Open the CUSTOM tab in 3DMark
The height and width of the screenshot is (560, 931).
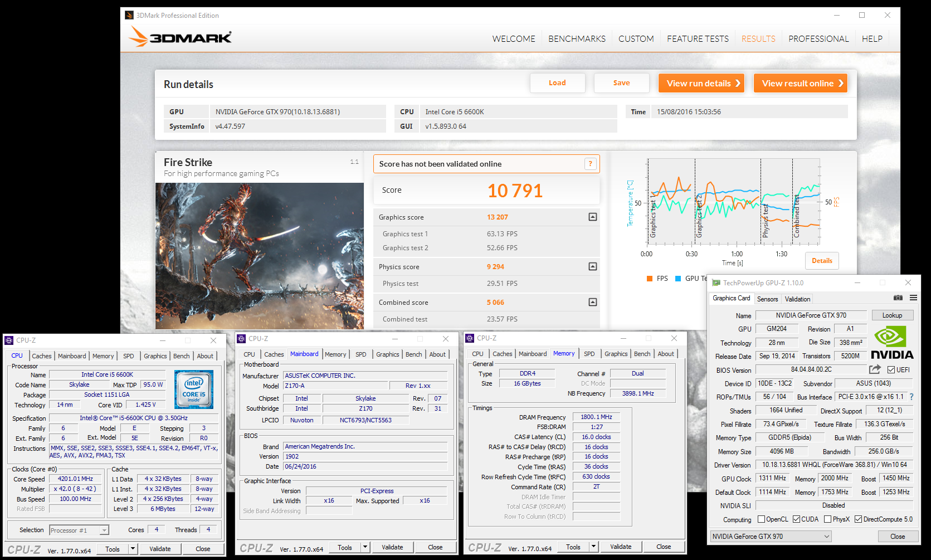tap(636, 39)
